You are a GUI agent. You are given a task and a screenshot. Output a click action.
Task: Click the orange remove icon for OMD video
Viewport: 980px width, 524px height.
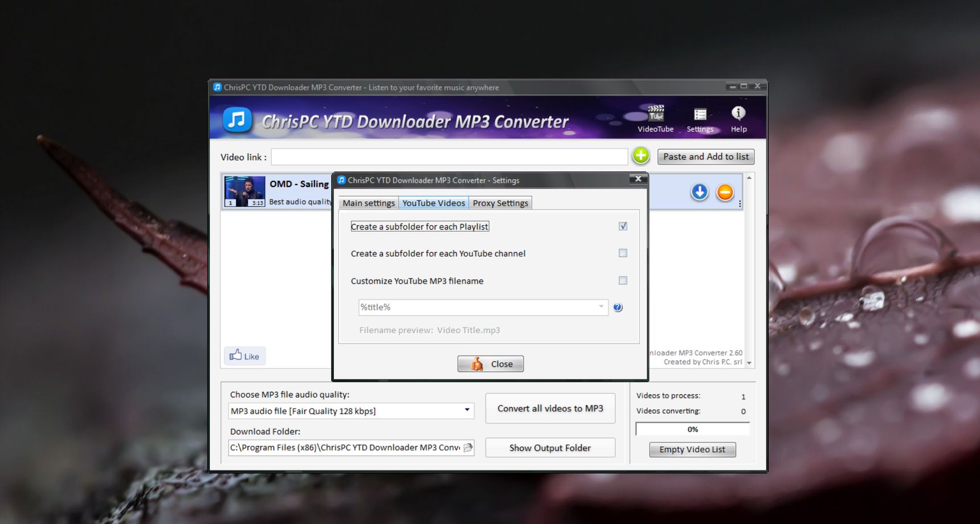tap(725, 193)
